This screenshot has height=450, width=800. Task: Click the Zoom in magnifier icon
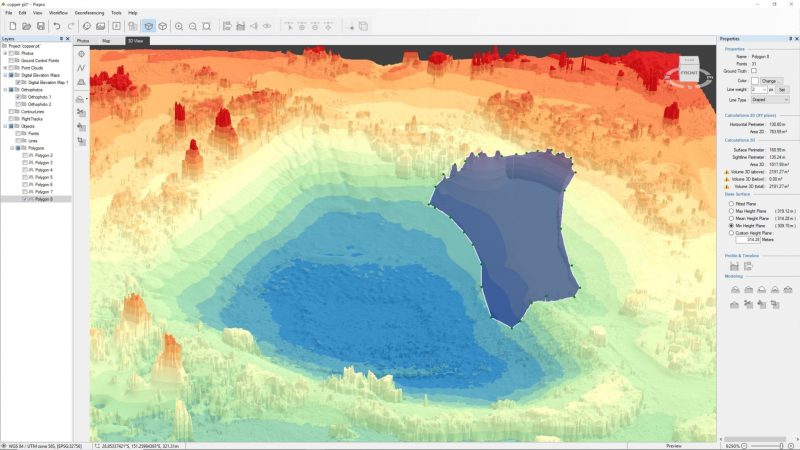pyautogui.click(x=178, y=25)
